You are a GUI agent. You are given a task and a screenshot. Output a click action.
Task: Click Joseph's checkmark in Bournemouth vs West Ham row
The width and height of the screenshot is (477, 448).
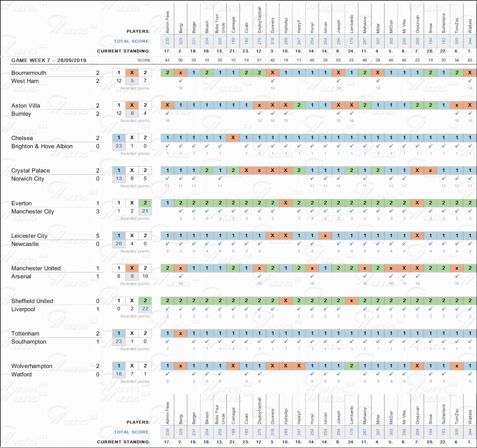(x=338, y=81)
